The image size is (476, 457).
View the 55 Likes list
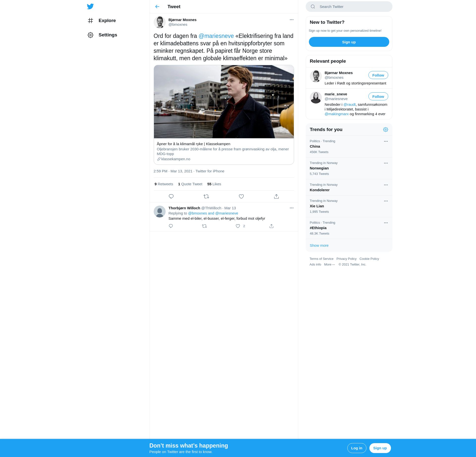tap(214, 184)
